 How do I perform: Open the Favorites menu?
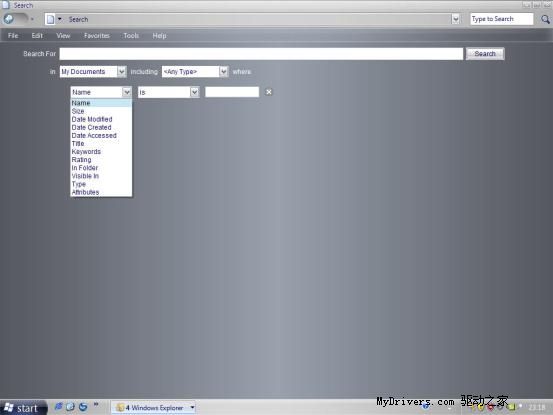(97, 36)
